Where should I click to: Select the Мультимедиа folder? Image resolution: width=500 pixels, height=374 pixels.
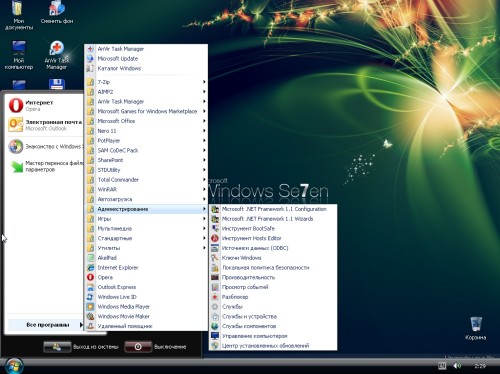(146, 229)
